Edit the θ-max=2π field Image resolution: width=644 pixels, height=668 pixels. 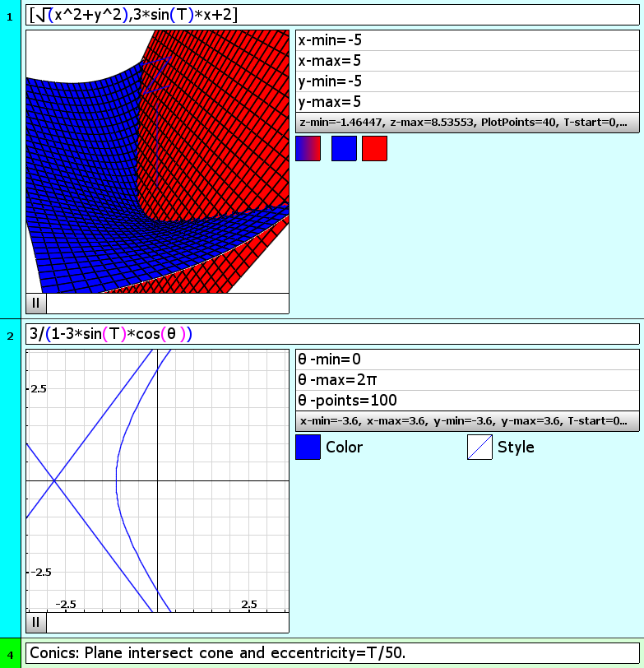(x=466, y=380)
